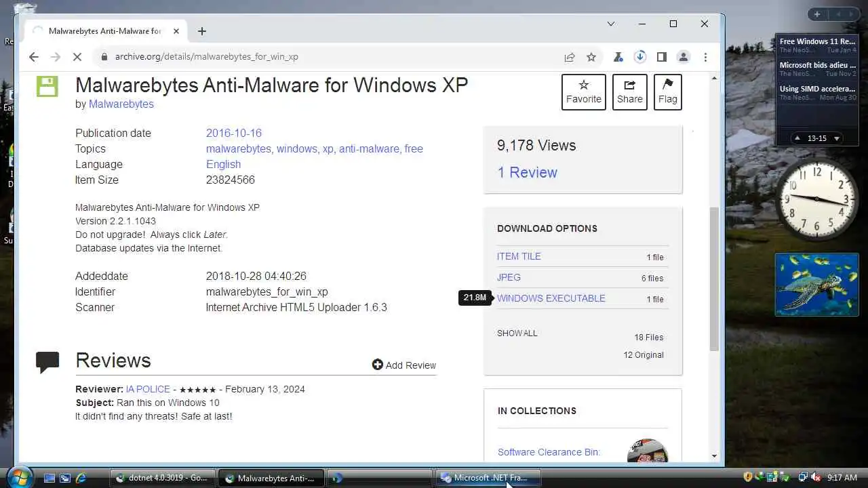Click the Flag button
This screenshot has height=488, width=868.
pos(667,92)
